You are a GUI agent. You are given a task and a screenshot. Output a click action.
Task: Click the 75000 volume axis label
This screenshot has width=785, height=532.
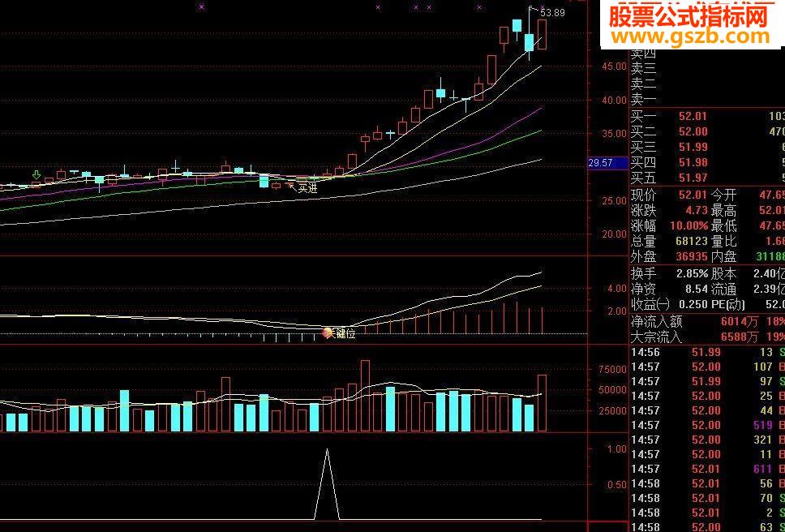pyautogui.click(x=613, y=369)
